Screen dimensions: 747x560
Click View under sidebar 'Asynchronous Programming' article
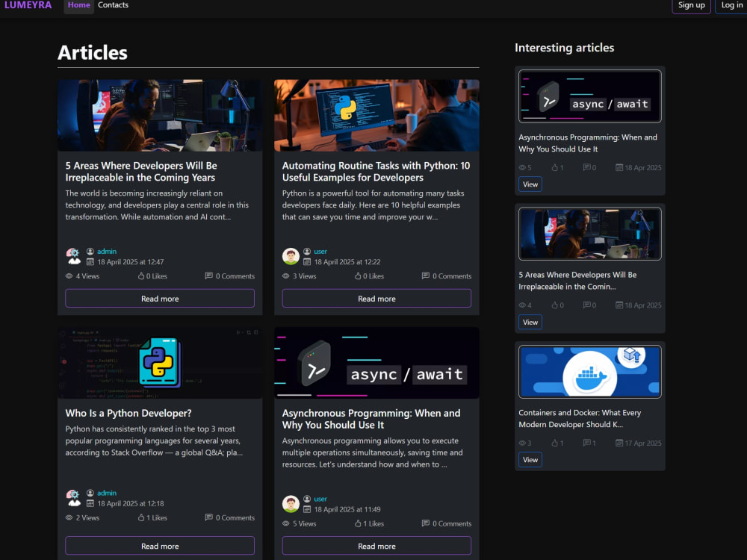coord(530,184)
